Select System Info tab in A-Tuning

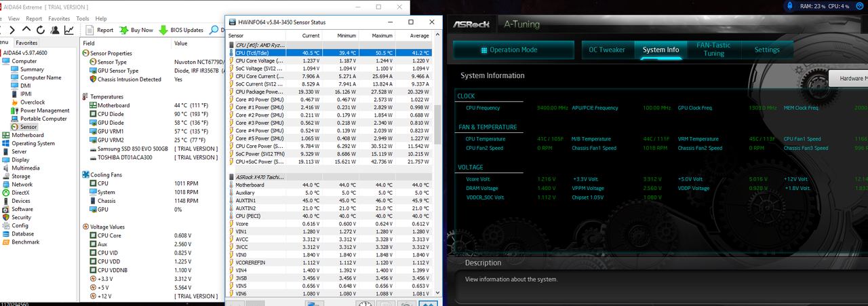[660, 50]
